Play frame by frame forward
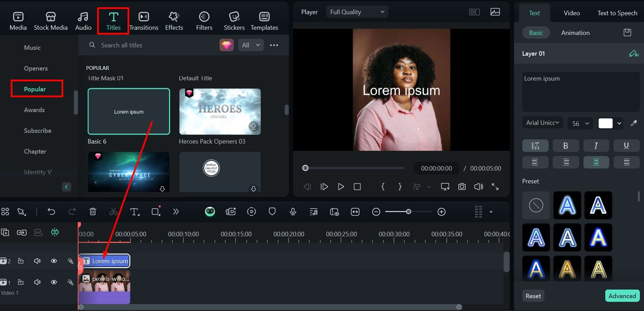The image size is (644, 311). pos(324,187)
